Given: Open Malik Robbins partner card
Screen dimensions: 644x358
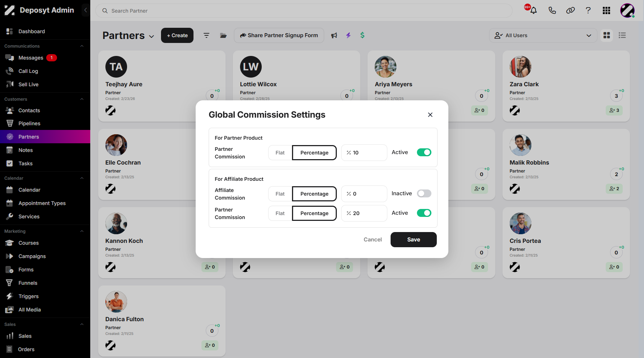Looking at the screenshot, I should [x=566, y=164].
